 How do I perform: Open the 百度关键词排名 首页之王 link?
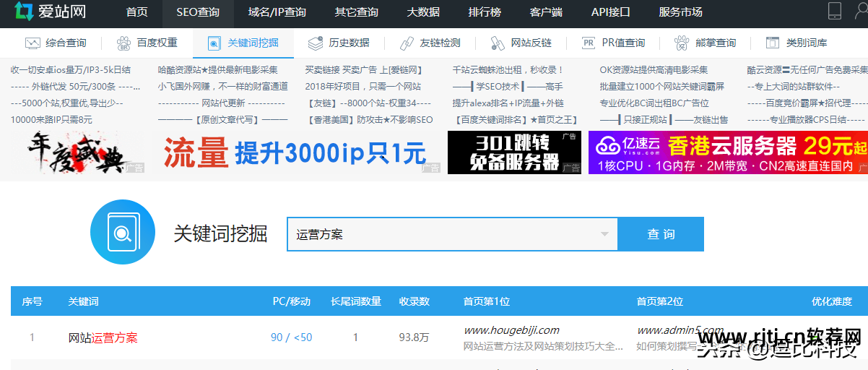click(x=516, y=120)
